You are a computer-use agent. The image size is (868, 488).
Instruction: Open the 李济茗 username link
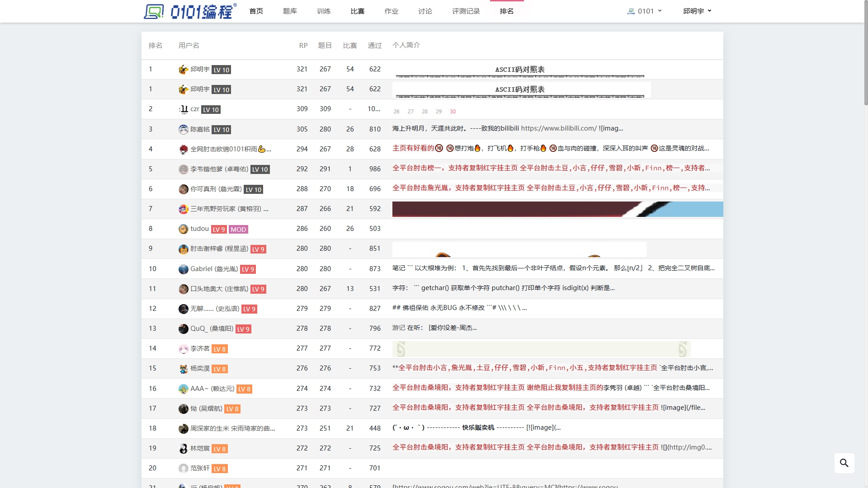(200, 348)
